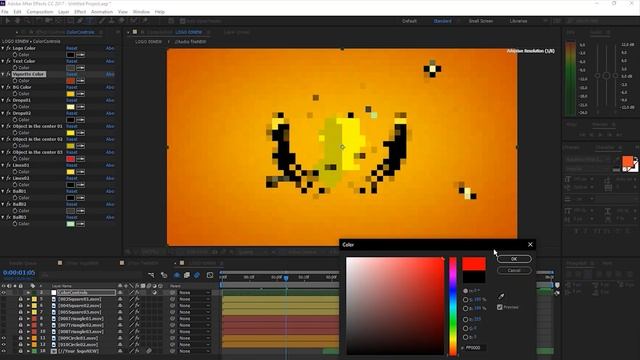The height and width of the screenshot is (360, 640).
Task: Click shy switch of ColorControls layer
Action: click(x=120, y=293)
